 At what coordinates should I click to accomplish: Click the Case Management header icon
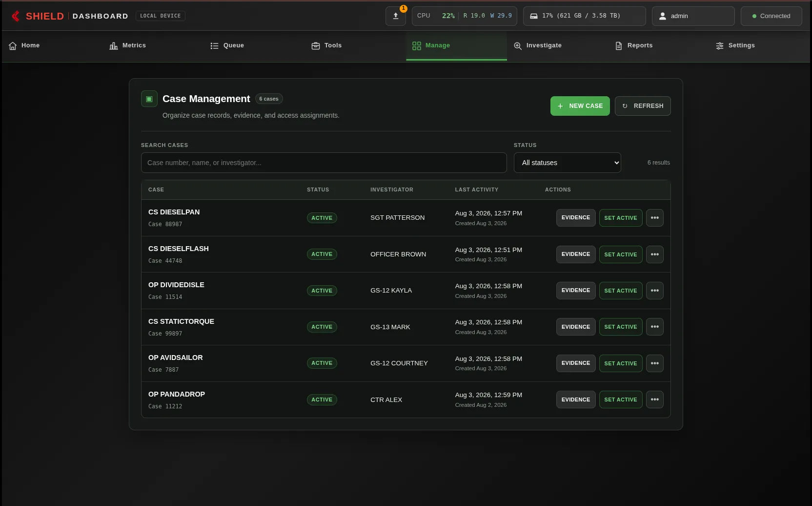tap(149, 99)
